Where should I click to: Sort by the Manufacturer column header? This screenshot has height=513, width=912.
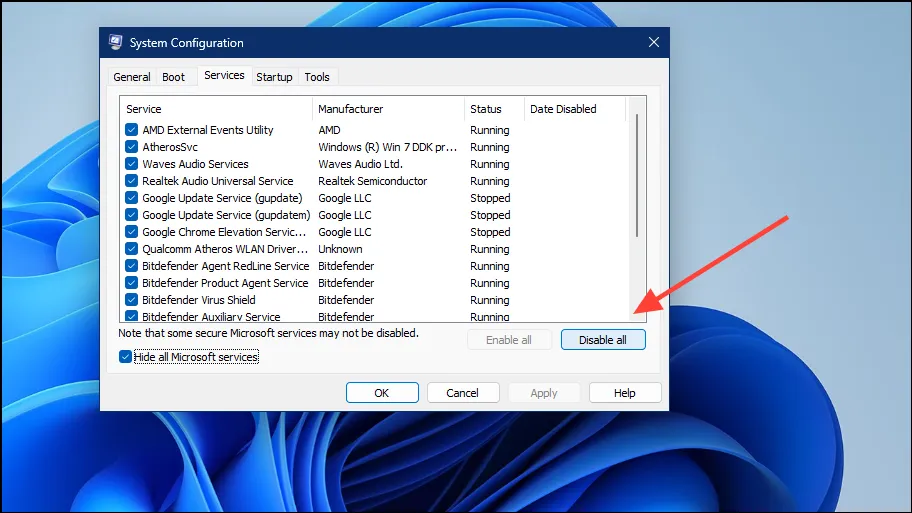(x=388, y=109)
